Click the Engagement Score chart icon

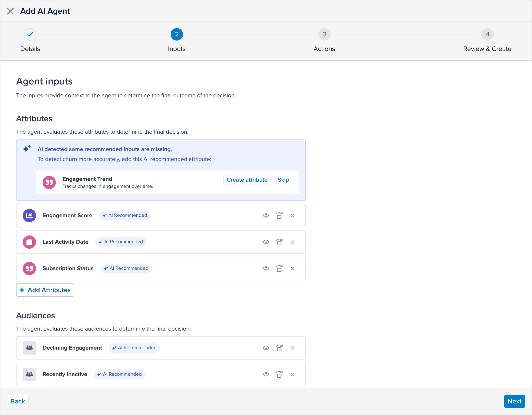click(29, 216)
